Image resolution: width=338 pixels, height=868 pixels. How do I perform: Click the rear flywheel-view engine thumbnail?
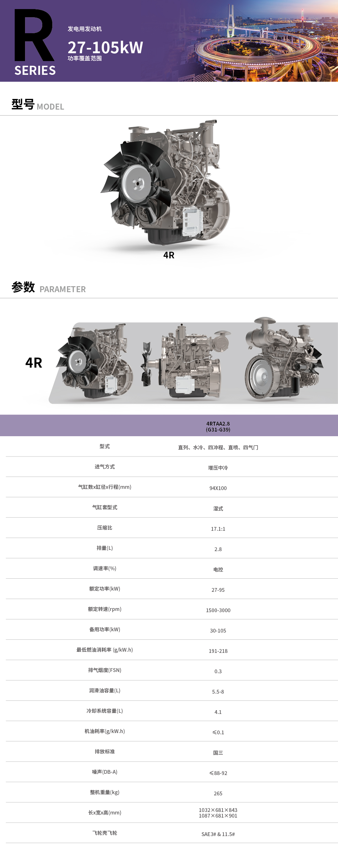coord(284,360)
